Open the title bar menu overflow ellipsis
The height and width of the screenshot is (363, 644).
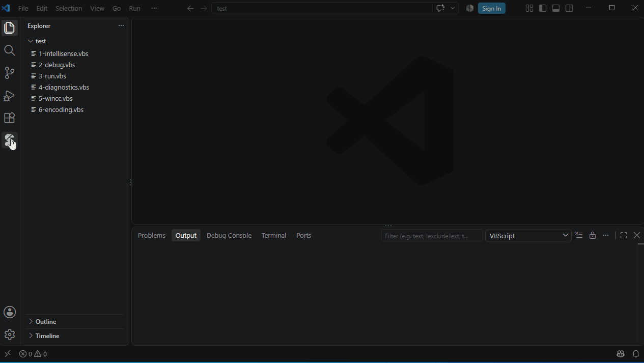point(154,8)
